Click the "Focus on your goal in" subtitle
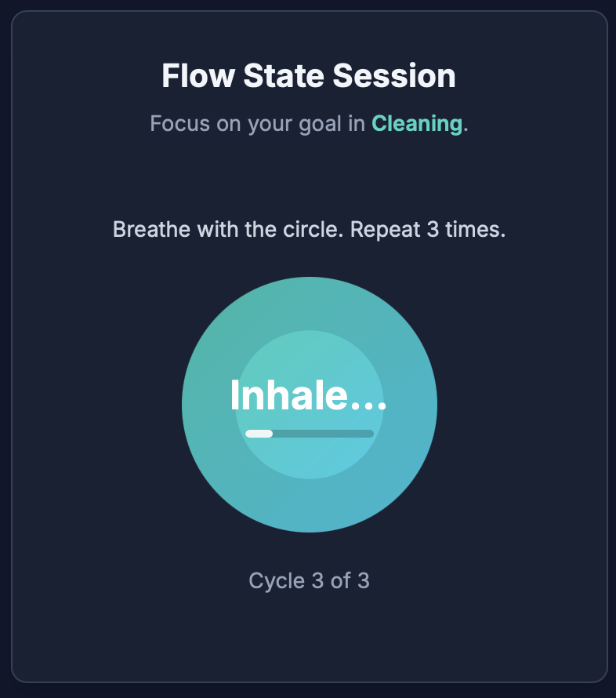The width and height of the screenshot is (616, 698). coord(259,124)
